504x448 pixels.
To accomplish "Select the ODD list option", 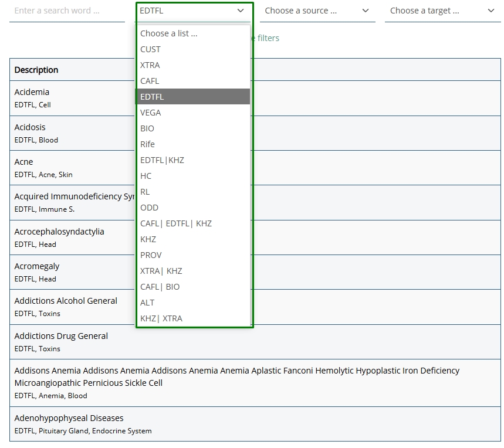I will point(149,208).
